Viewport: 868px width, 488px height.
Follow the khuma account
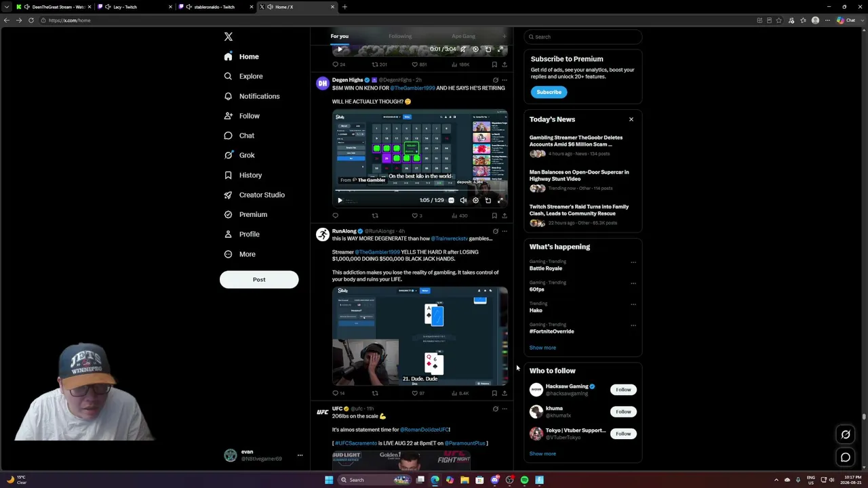(x=623, y=411)
